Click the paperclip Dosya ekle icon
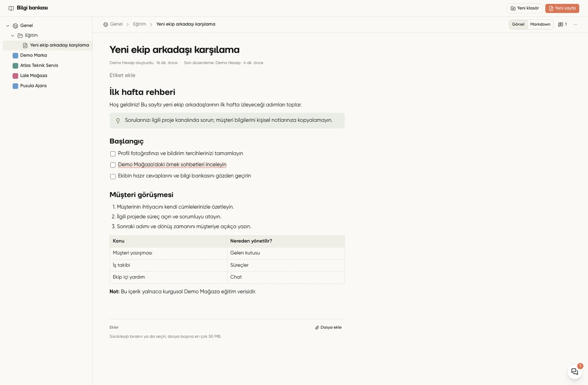The height and width of the screenshot is (385, 588). (317, 327)
